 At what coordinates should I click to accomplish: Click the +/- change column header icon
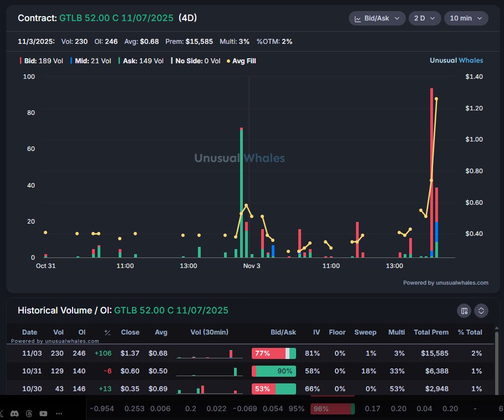pos(108,332)
